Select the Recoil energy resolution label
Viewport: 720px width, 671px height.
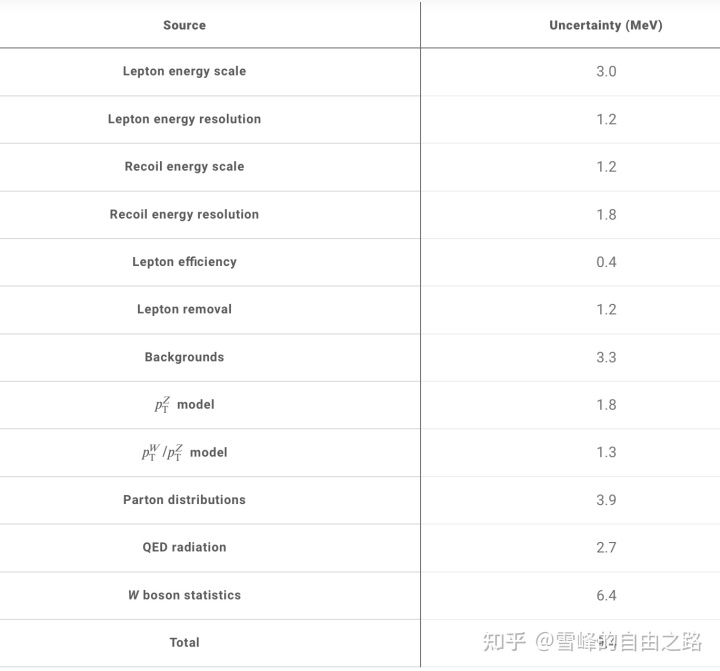tap(184, 214)
